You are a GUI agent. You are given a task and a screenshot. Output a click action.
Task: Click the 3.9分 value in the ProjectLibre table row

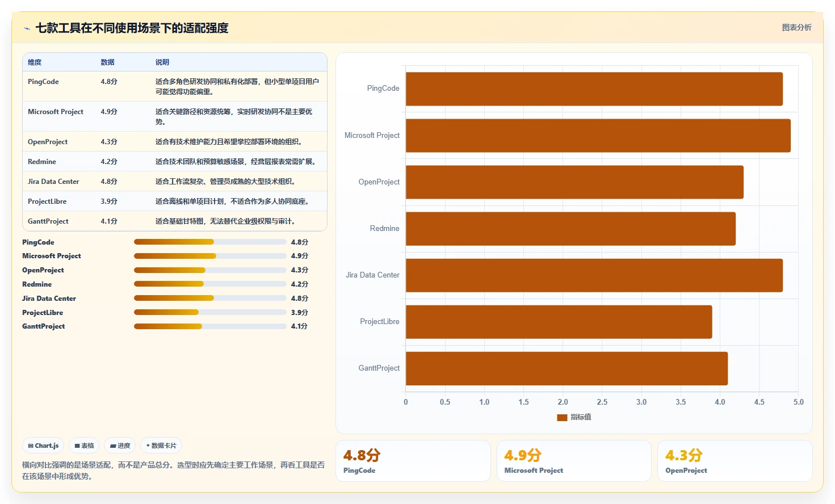click(x=109, y=201)
